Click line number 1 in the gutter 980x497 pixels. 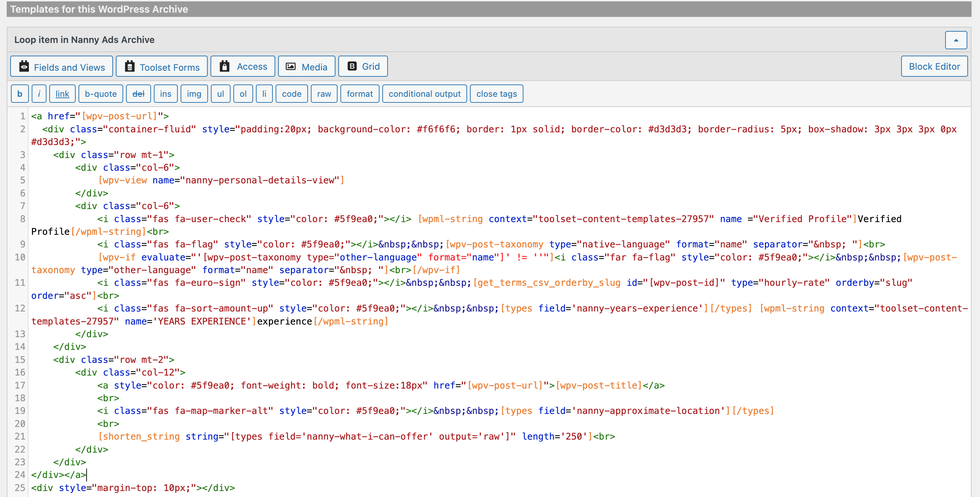point(23,116)
